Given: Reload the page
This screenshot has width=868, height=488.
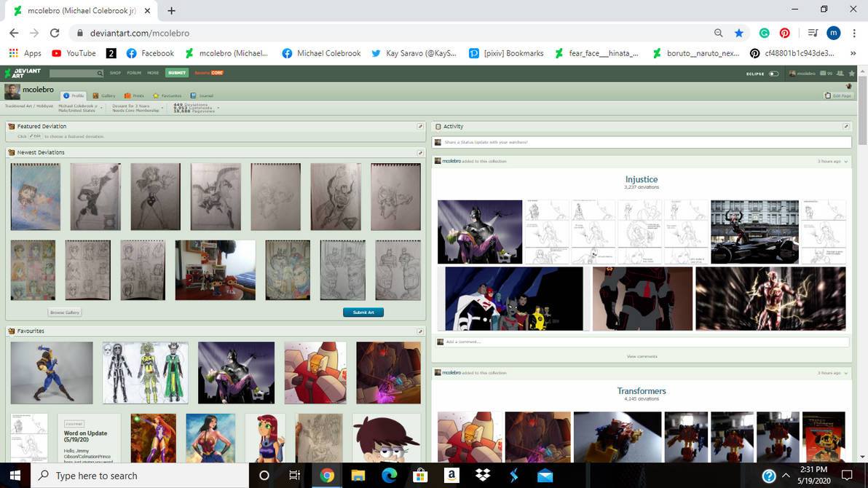Looking at the screenshot, I should pos(54,34).
